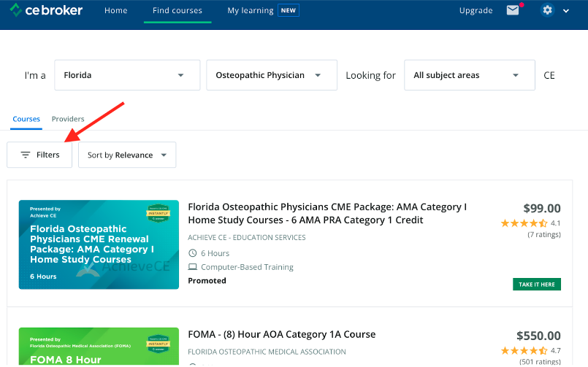Click the clock icon next to 6 Hours
Viewport: 588px width, 367px height.
[x=192, y=253]
